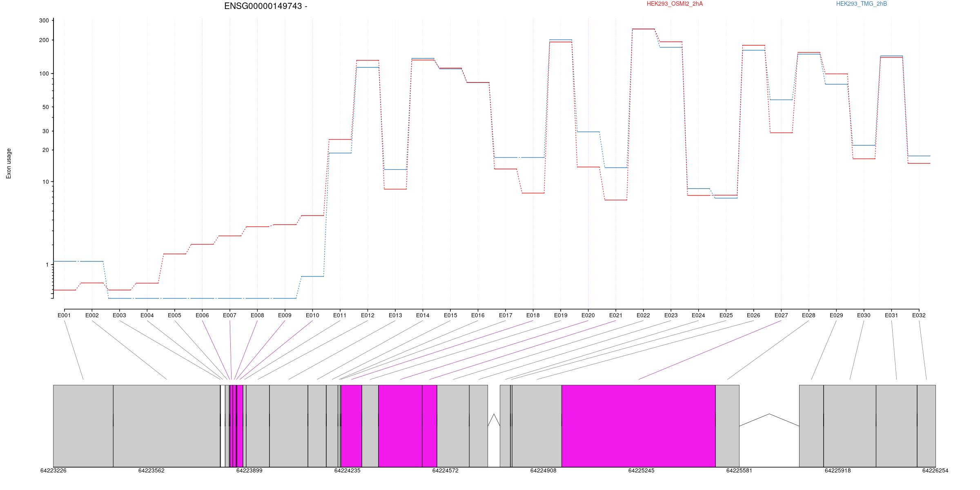The height and width of the screenshot is (490, 980).
Task: Click exon label E010
Action: tap(312, 315)
